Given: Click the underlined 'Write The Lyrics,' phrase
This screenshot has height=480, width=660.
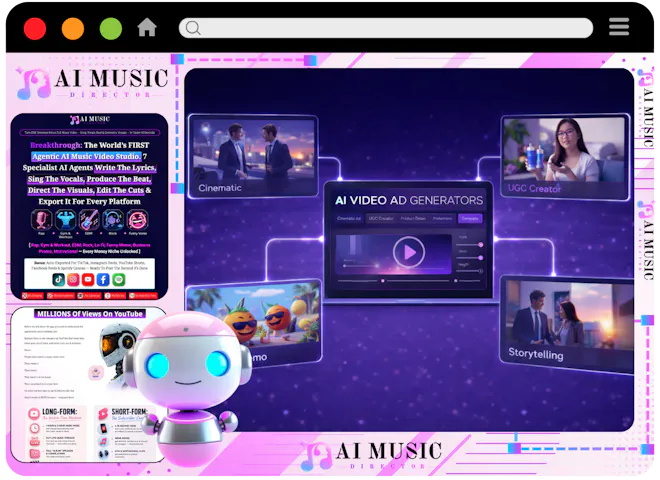Looking at the screenshot, I should (125, 168).
